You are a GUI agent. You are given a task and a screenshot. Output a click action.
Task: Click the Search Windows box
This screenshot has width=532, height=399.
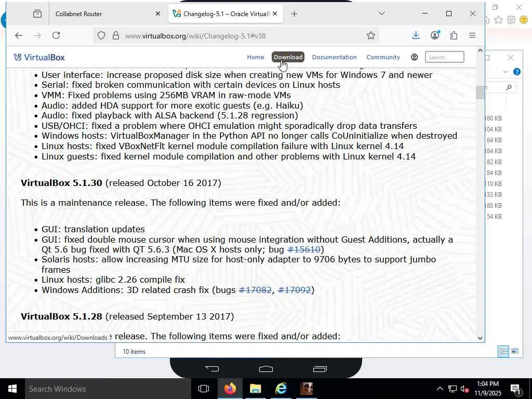coord(108,389)
